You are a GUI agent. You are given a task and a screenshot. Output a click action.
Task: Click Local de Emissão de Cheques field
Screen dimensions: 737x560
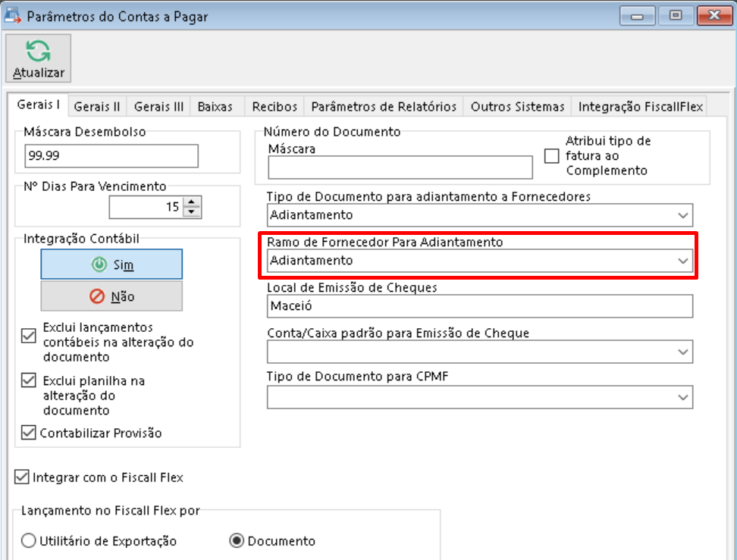pyautogui.click(x=479, y=306)
